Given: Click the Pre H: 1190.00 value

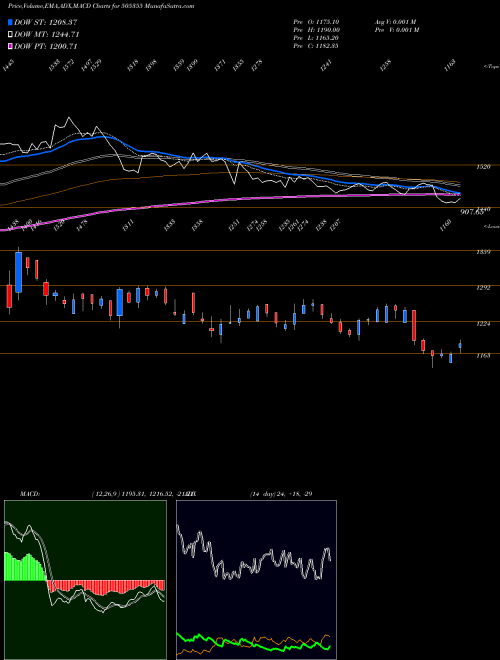Looking at the screenshot, I should pyautogui.click(x=316, y=30).
